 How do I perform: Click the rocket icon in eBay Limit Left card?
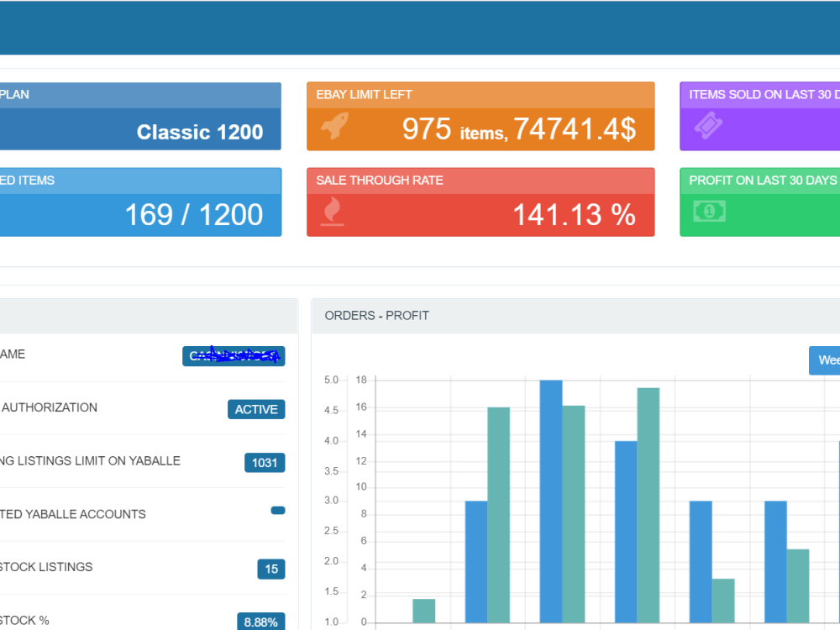pos(335,127)
